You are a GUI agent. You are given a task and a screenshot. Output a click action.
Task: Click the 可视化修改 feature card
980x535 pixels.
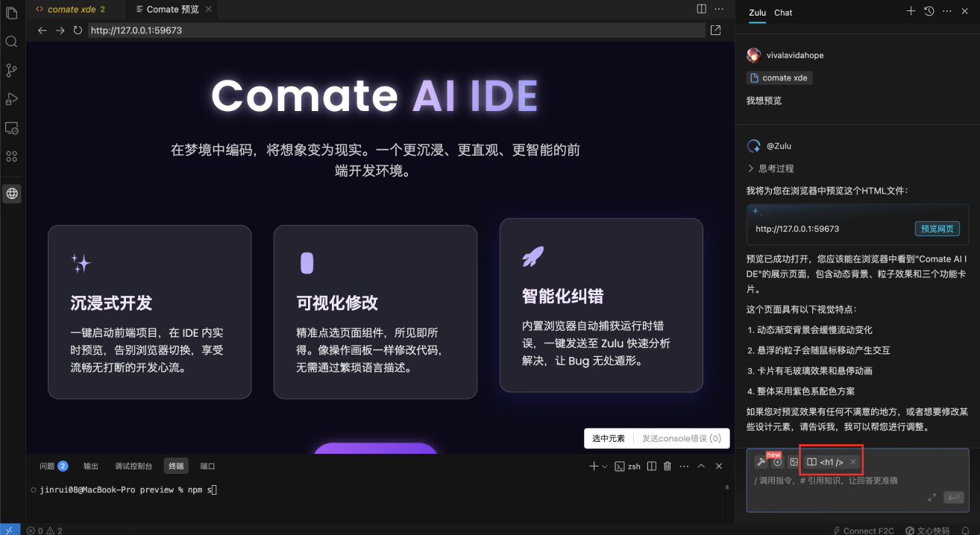pos(375,312)
